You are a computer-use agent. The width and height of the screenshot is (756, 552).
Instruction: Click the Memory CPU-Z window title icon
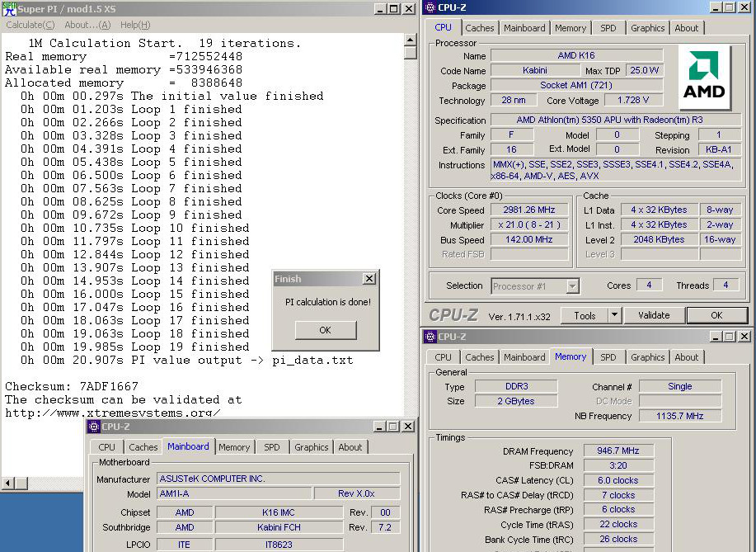click(x=430, y=337)
